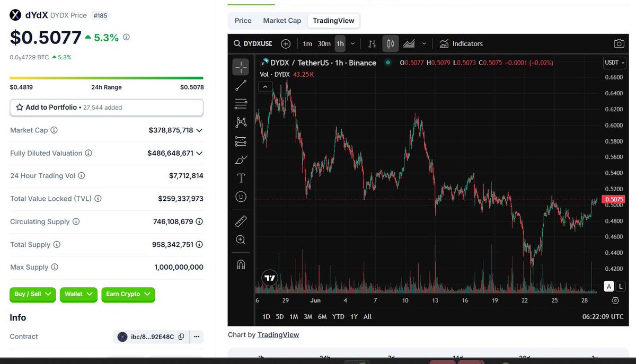Open the chart style dropdown arrow
The image size is (636, 364).
424,44
